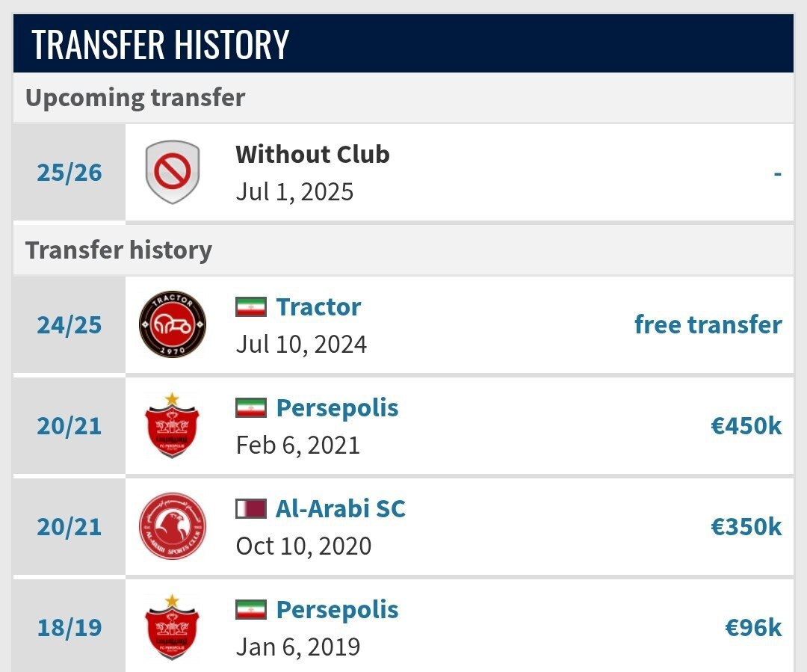Open the Al-Arabi SC club link
The width and height of the screenshot is (807, 672).
point(341,508)
